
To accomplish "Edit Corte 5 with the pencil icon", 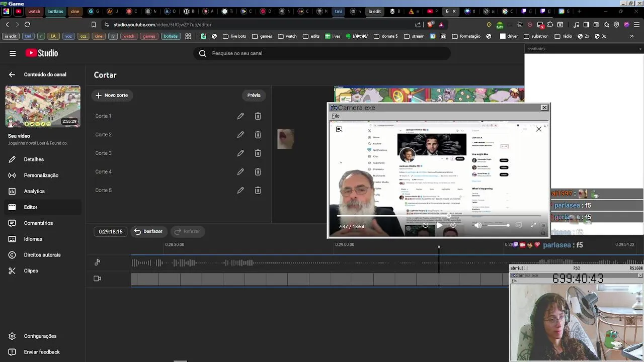I will point(240,191).
